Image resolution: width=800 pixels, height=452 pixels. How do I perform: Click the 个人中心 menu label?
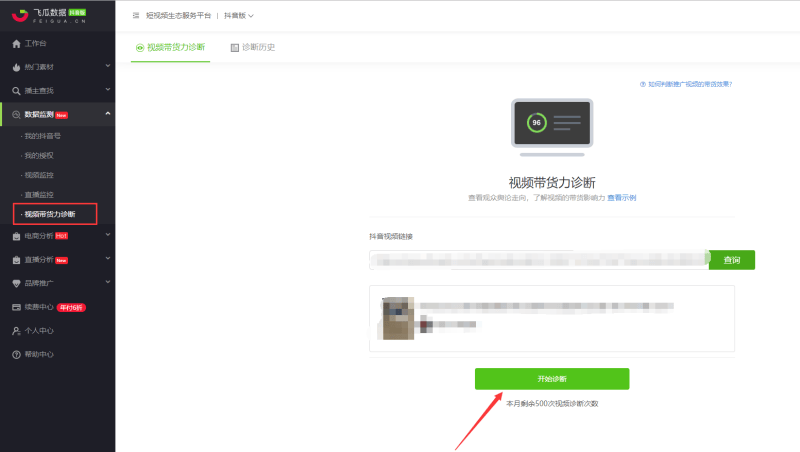[39, 331]
